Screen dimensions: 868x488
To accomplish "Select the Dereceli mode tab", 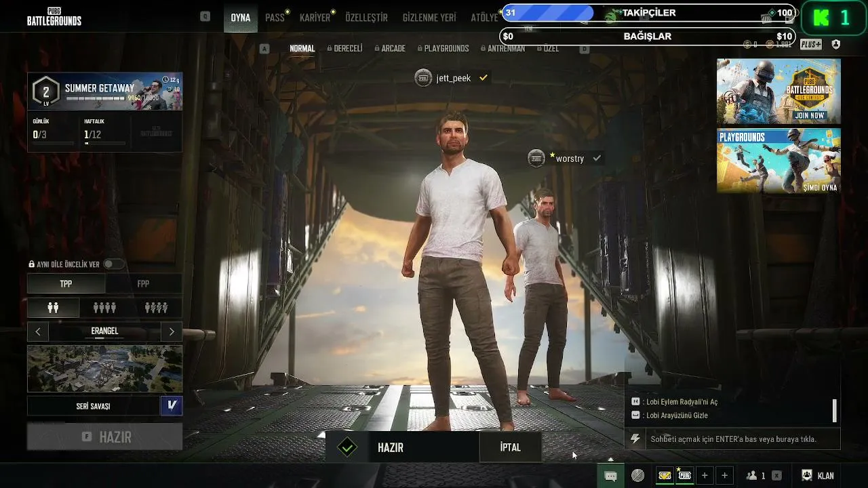I will coord(345,49).
